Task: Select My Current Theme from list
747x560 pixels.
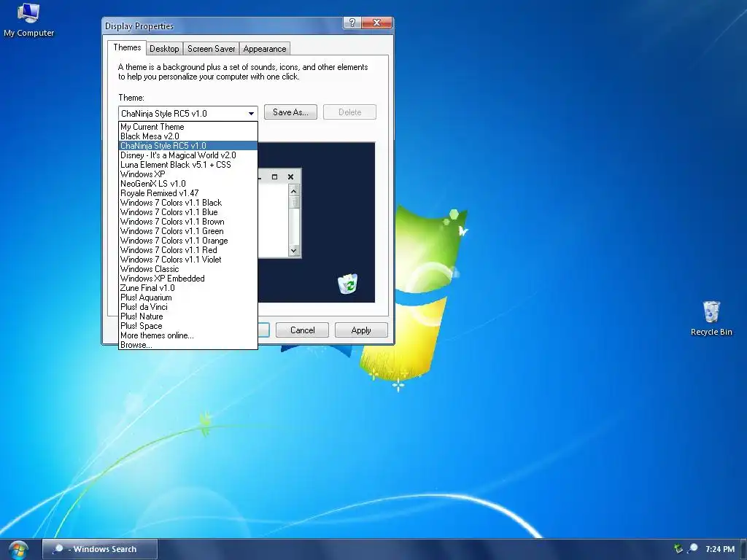Action: click(187, 127)
